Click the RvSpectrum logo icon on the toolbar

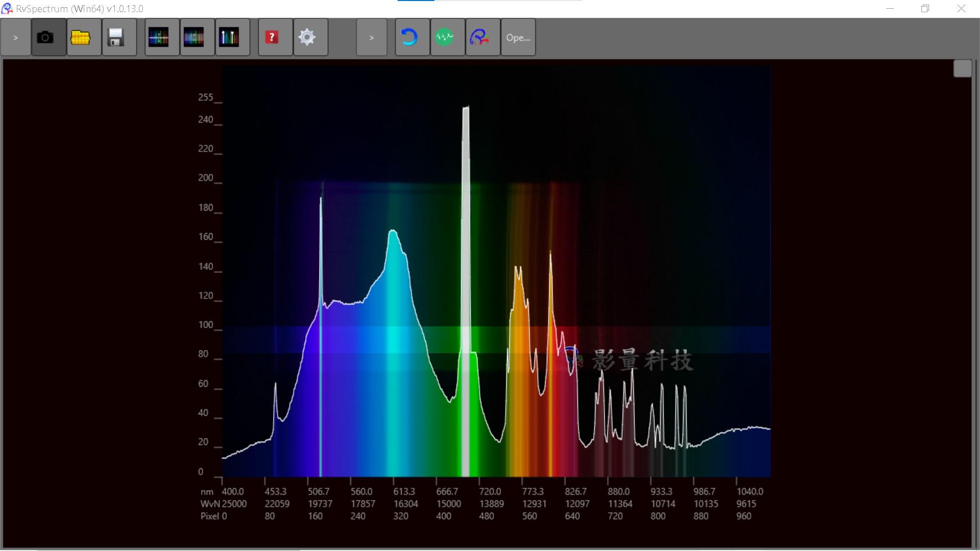[x=482, y=37]
